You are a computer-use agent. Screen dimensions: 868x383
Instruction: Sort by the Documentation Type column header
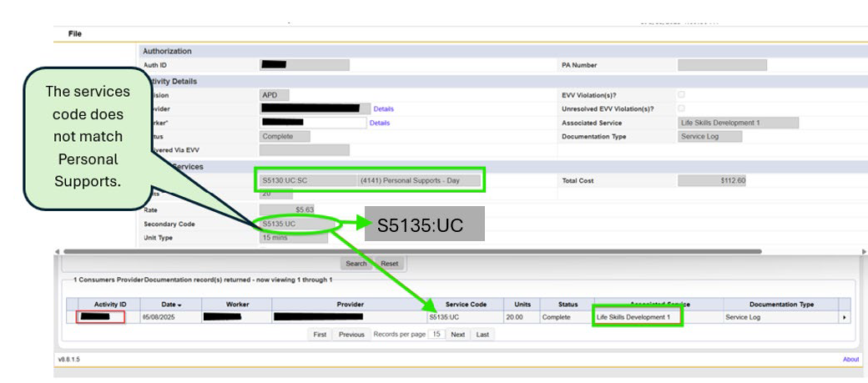(x=781, y=305)
